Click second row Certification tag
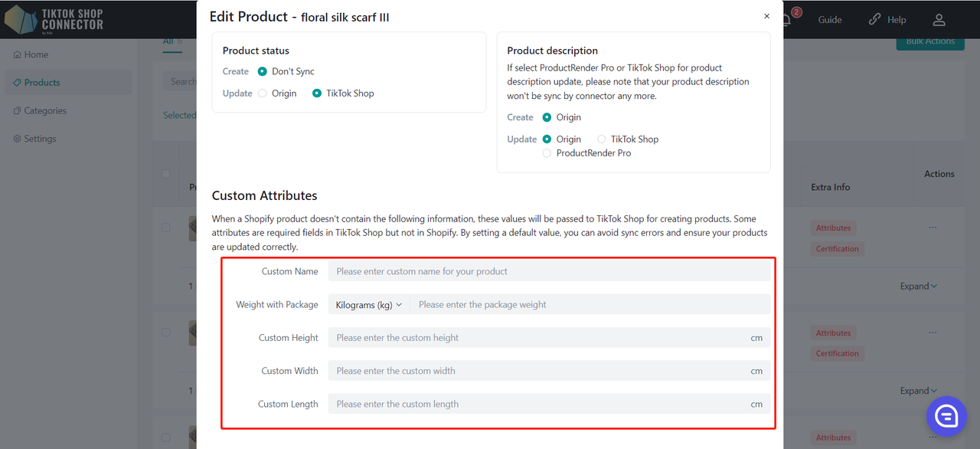The width and height of the screenshot is (980, 449). pyautogui.click(x=837, y=353)
